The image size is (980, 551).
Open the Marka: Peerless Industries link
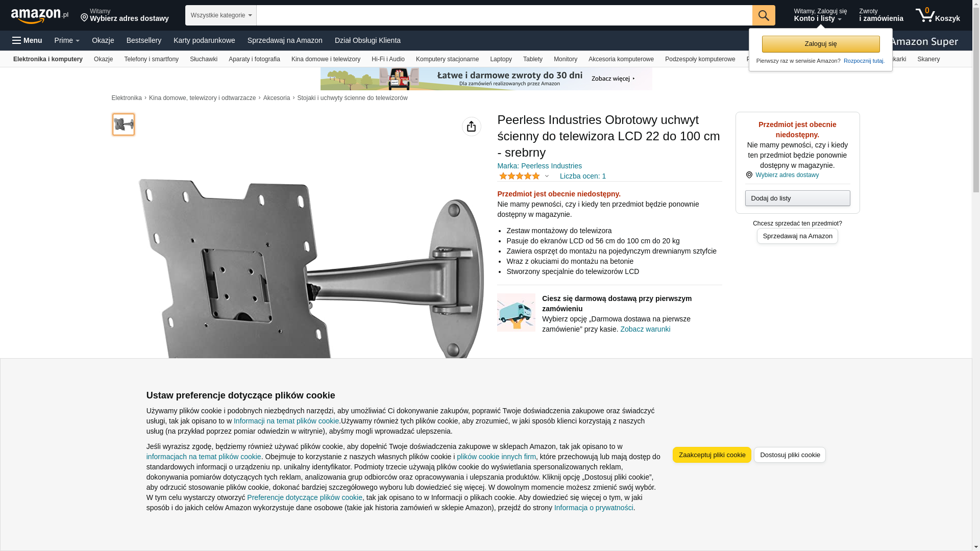tap(539, 166)
